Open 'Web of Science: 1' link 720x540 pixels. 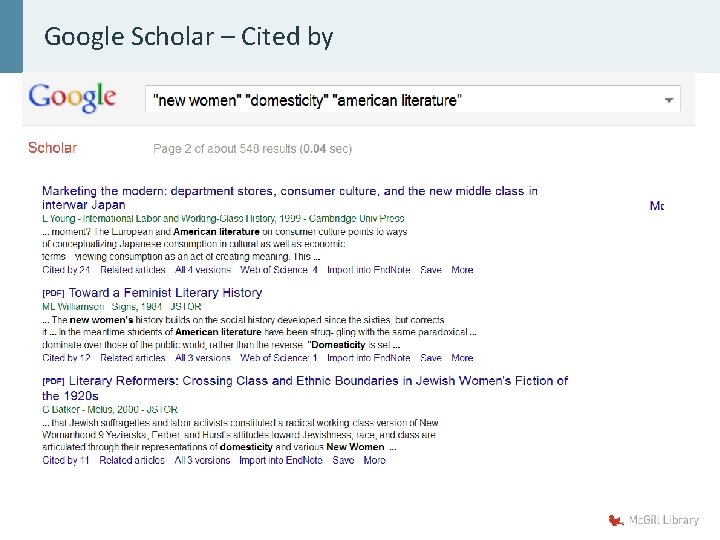click(279, 358)
